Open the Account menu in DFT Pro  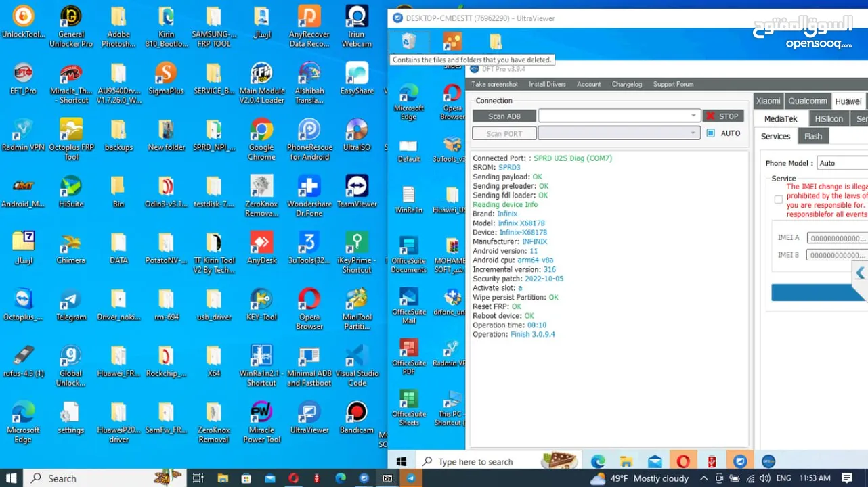[588, 84]
